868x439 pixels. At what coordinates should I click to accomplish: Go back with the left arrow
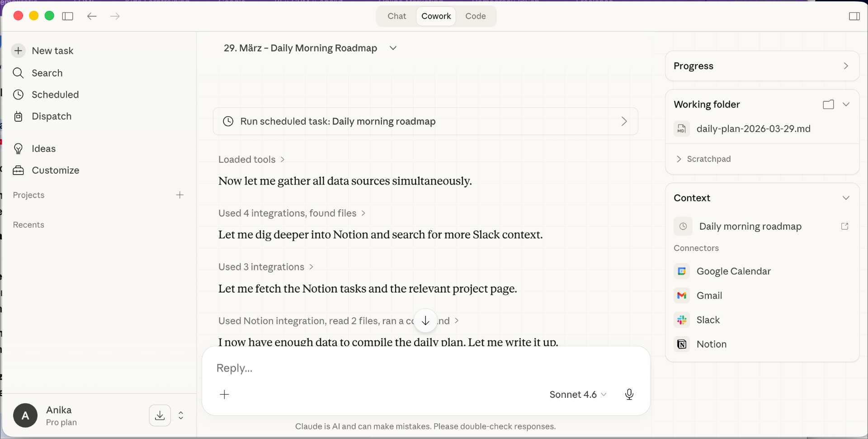point(92,16)
